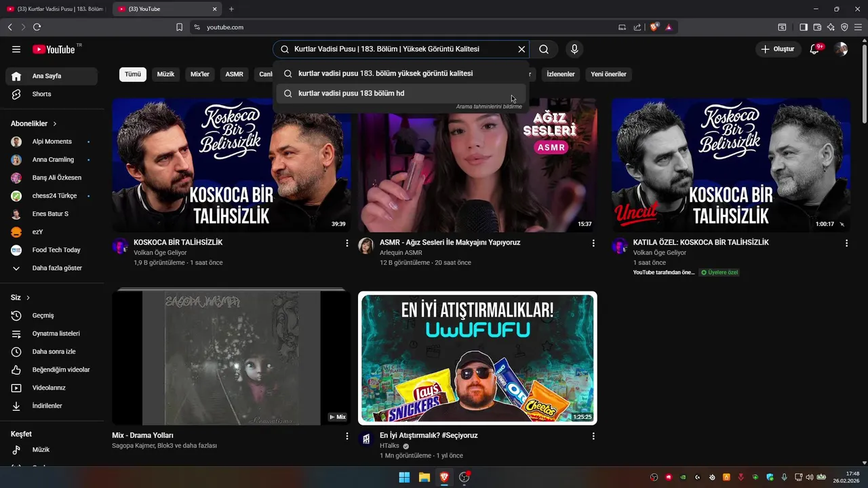Open Geçmiş history
868x488 pixels.
click(x=52, y=316)
